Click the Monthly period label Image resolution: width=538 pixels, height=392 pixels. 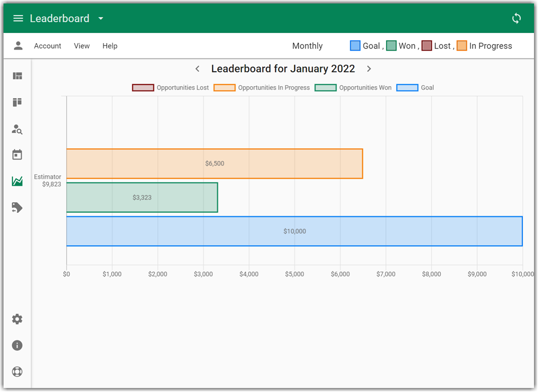click(x=308, y=46)
